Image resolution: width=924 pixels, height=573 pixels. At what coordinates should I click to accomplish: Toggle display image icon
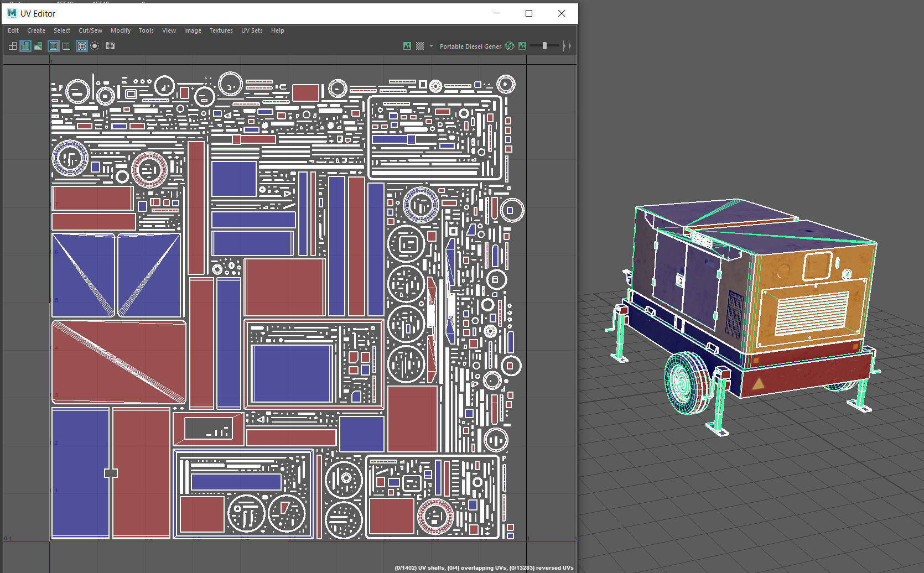pyautogui.click(x=407, y=46)
